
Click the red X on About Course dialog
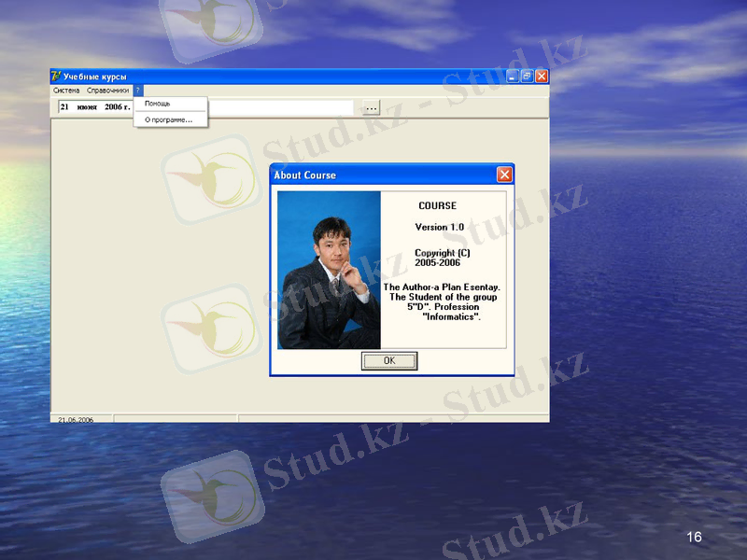pos(502,174)
